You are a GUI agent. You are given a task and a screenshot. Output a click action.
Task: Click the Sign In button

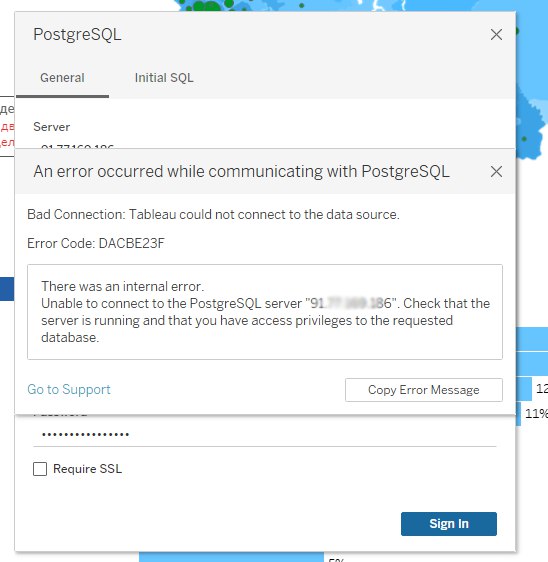(x=449, y=524)
